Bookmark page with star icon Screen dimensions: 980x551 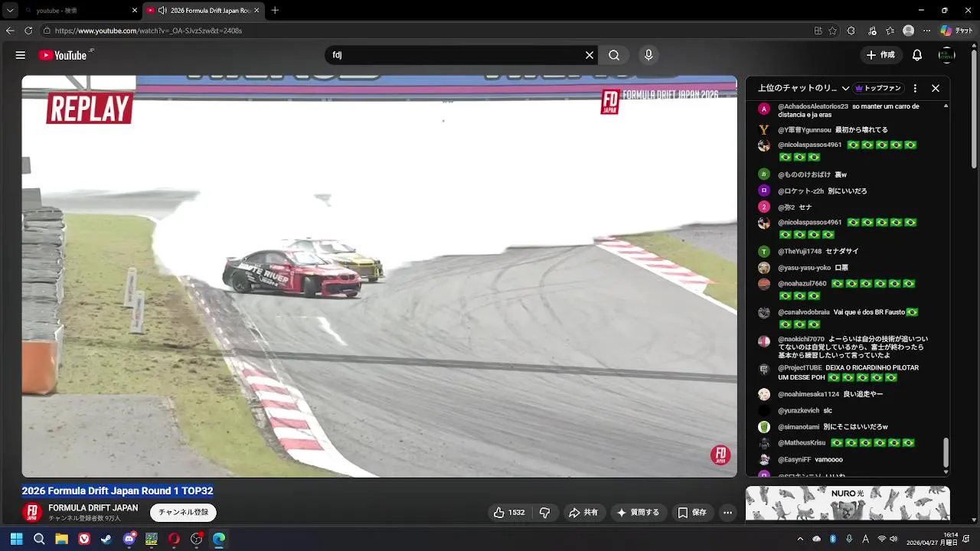pos(833,31)
